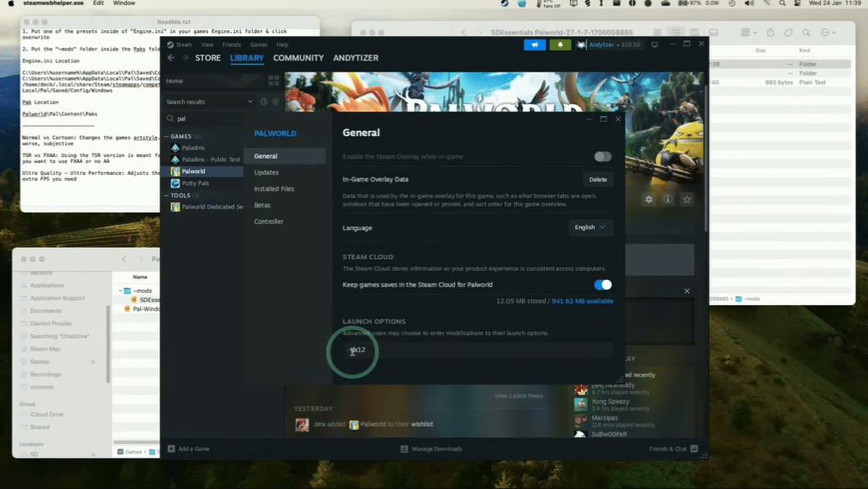Select Putty Pals in the game list
Viewport: 868px width, 489px height.
195,183
